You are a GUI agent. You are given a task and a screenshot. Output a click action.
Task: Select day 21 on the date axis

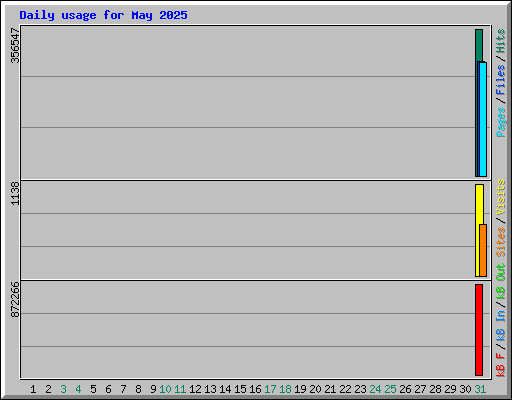click(330, 389)
